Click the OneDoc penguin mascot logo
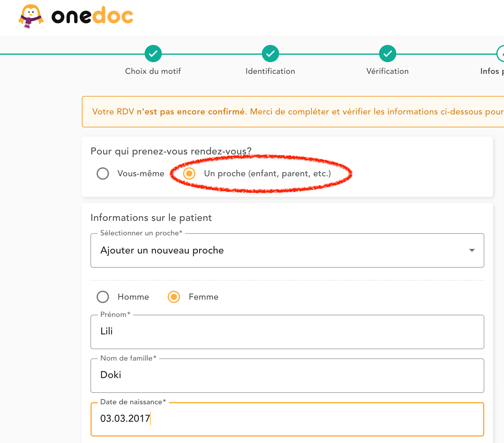 (x=31, y=17)
